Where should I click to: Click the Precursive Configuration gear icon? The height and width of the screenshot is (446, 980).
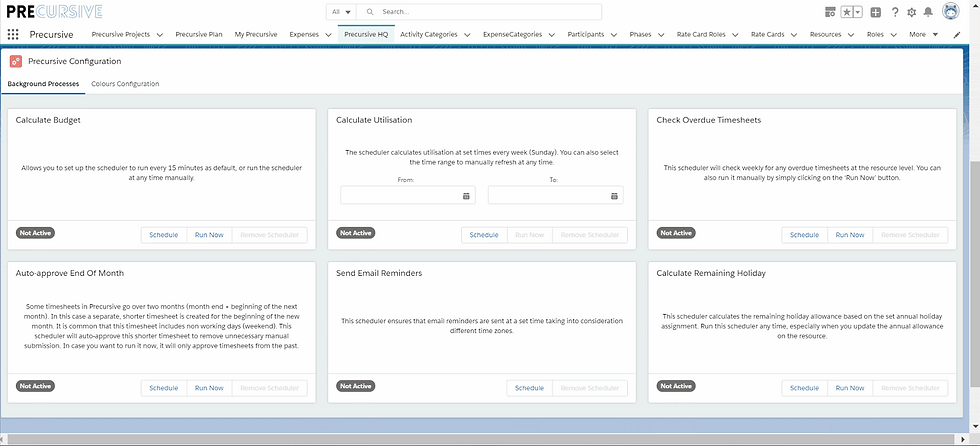(x=16, y=61)
